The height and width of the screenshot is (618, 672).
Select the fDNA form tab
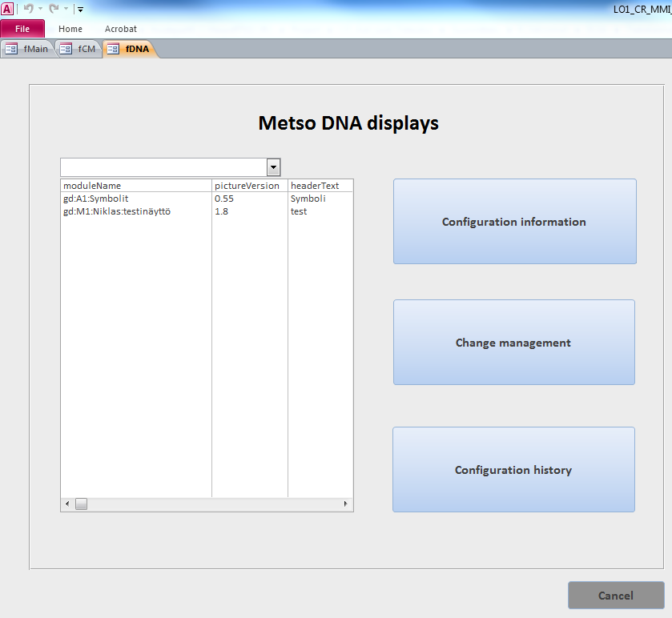130,49
